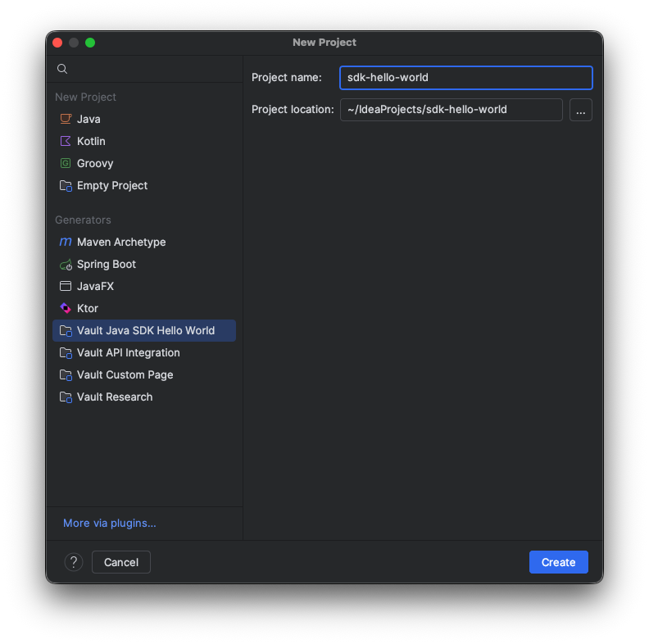Choose Ktor generator label

(x=88, y=309)
